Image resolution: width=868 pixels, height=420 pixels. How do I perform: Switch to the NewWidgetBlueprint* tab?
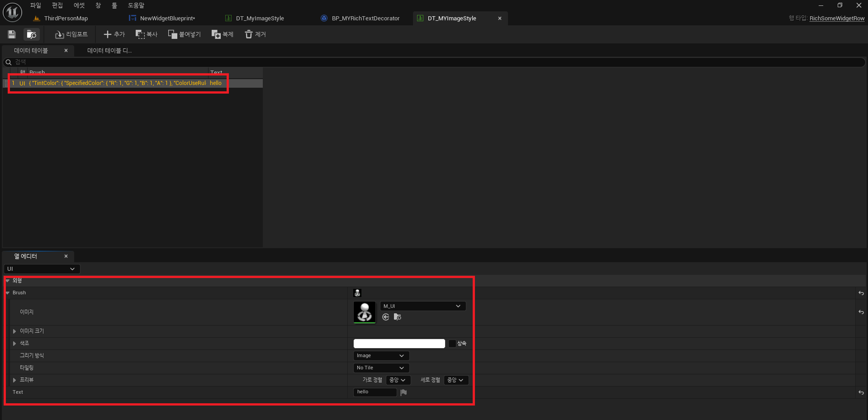(x=167, y=19)
